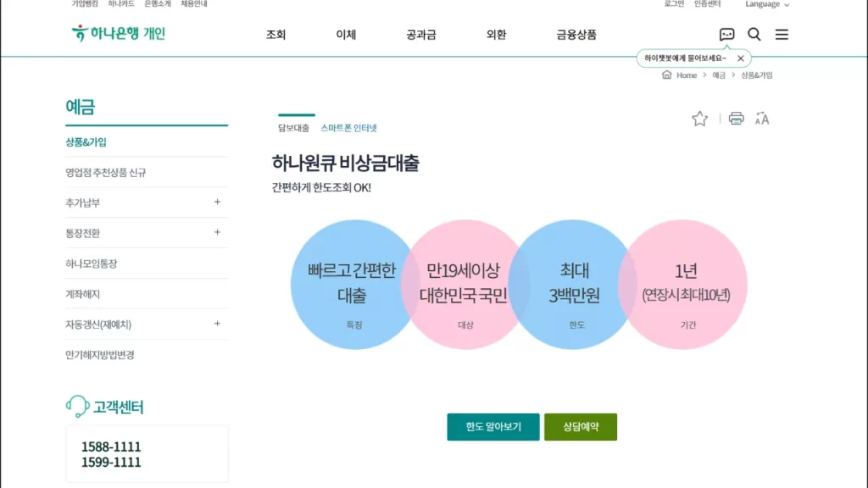
Task: Click the 하나카드 top link
Action: tap(121, 4)
